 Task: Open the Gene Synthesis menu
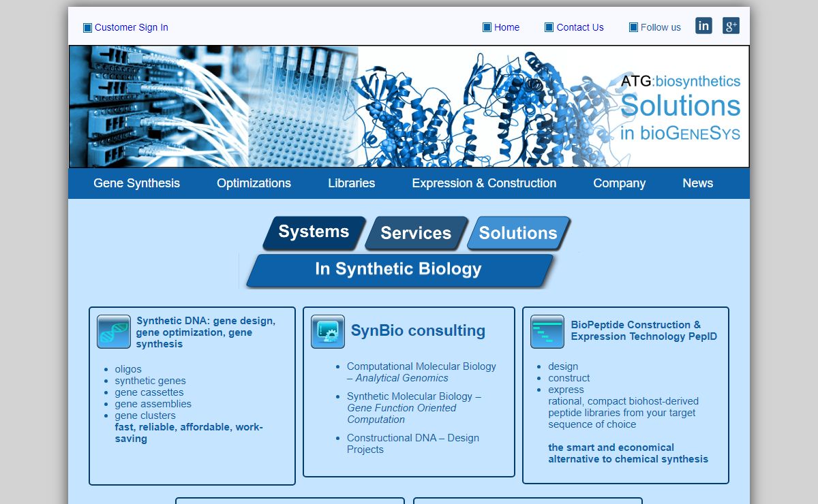(137, 183)
